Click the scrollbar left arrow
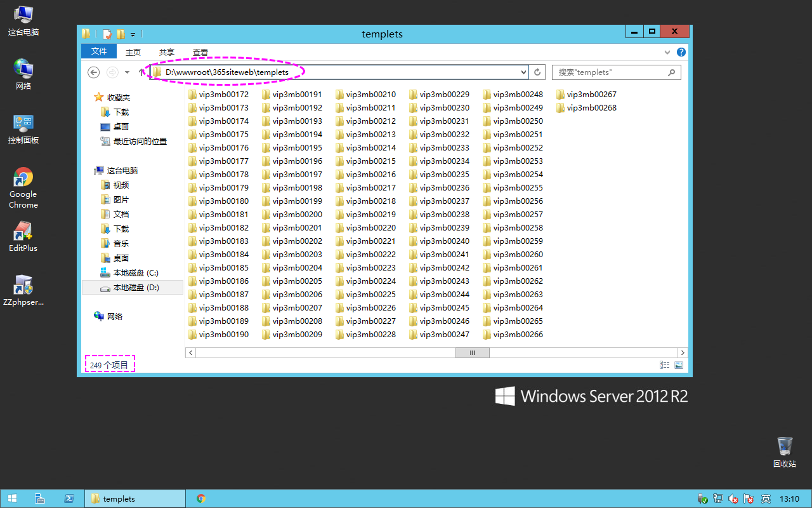This screenshot has width=812, height=508. click(x=190, y=352)
